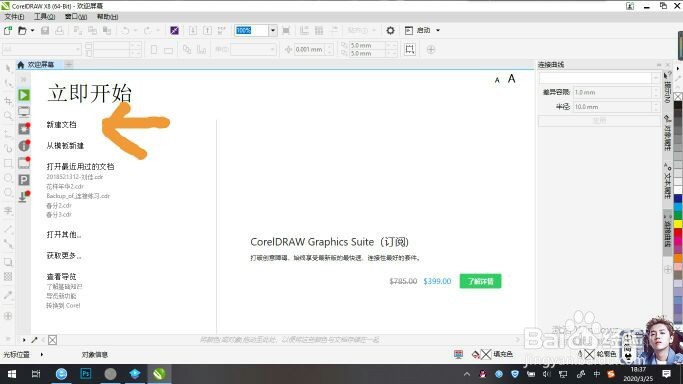
Task: Click the download Get More icon
Action: (x=24, y=196)
